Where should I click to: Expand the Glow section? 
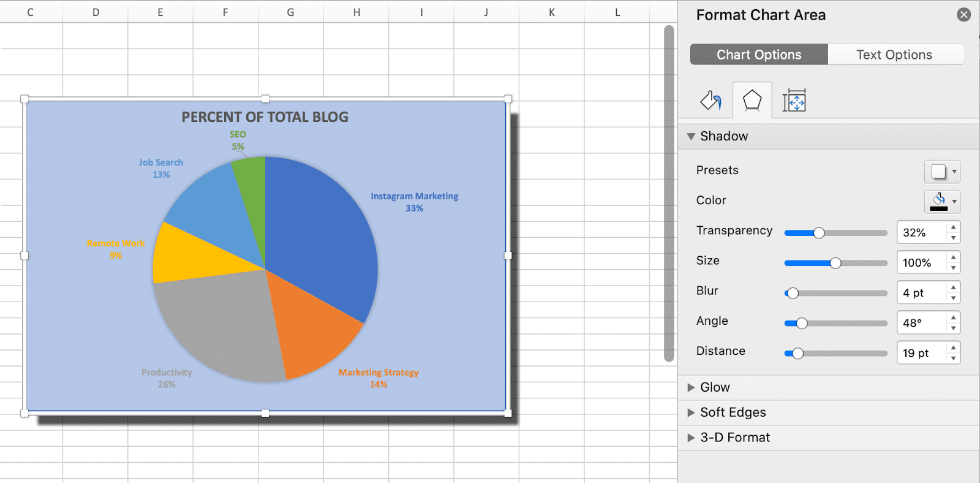[691, 387]
